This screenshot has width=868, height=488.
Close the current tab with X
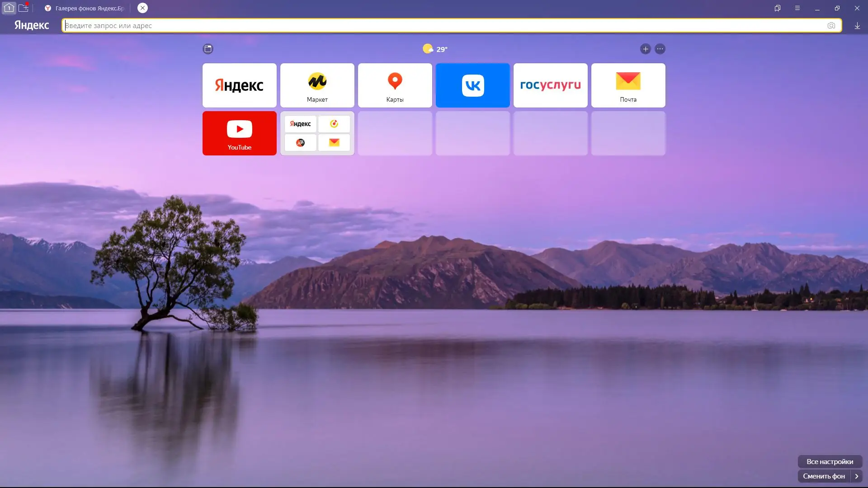click(x=142, y=8)
